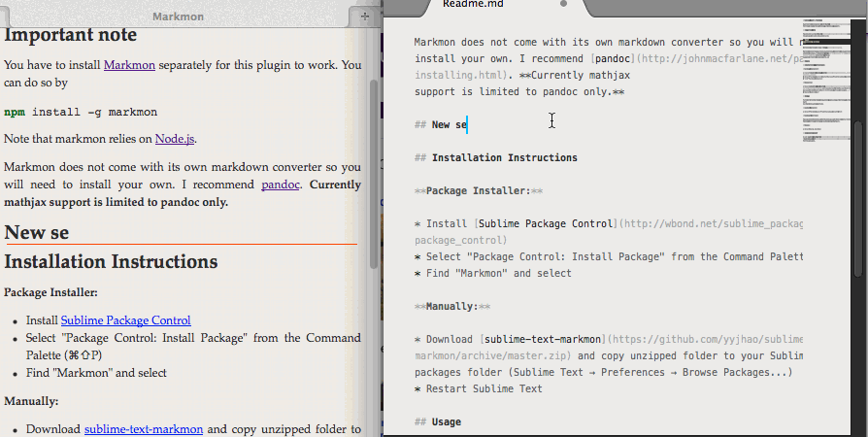Viewport: 868px width, 437px height.
Task: Click 'Package Installer:' label in preview
Action: (50, 292)
